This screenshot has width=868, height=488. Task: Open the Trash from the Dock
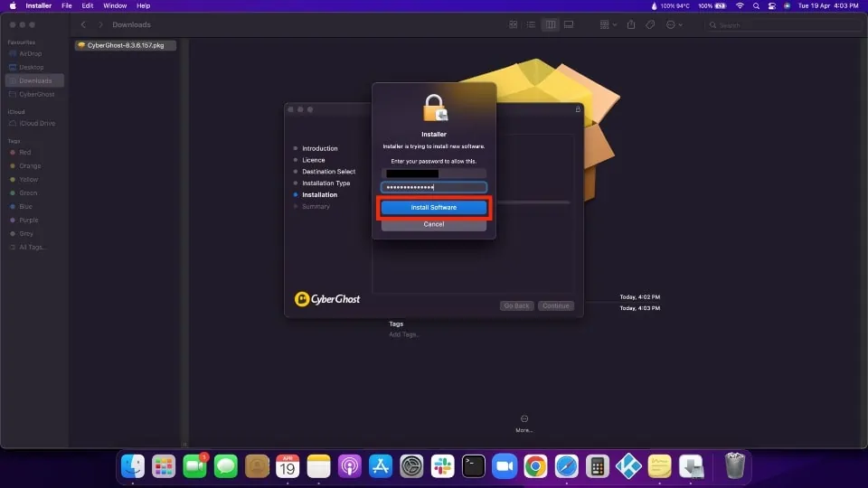[x=735, y=465]
